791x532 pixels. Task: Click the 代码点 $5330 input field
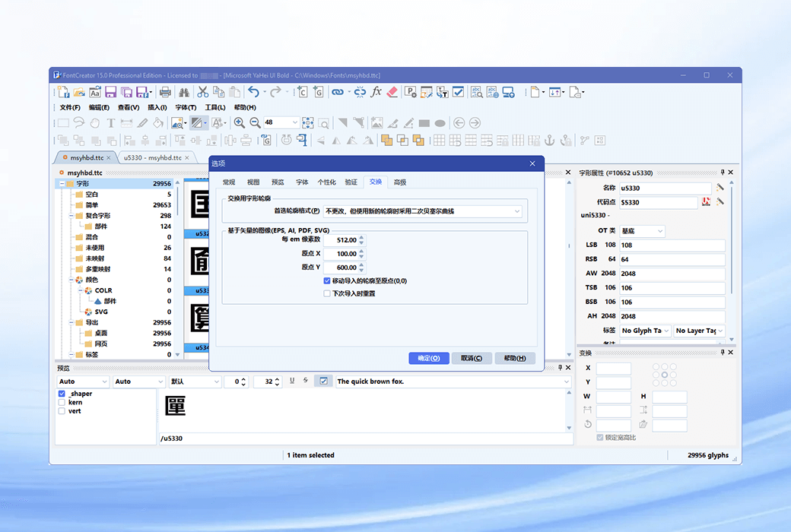click(x=659, y=202)
